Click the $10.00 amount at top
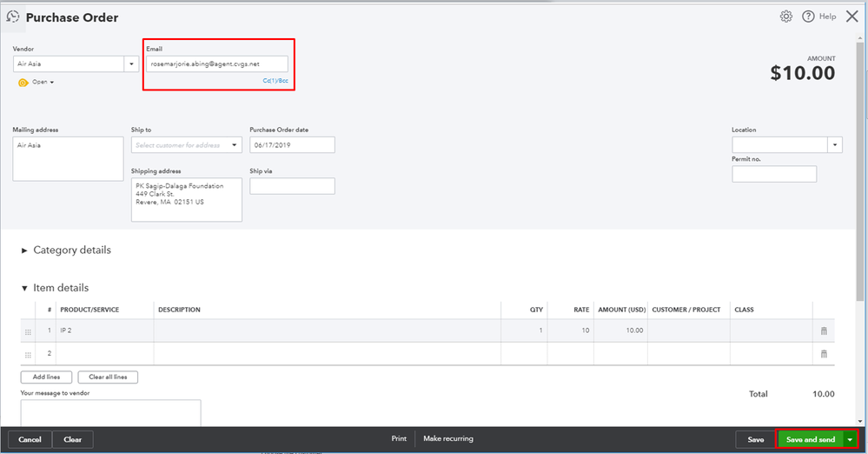This screenshot has width=868, height=454. pos(803,73)
